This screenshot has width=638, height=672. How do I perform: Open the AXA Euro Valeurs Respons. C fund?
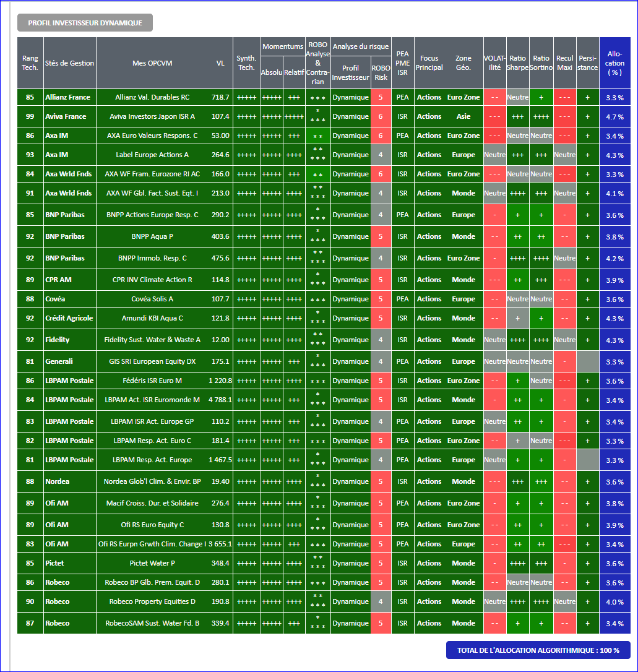pos(152,136)
